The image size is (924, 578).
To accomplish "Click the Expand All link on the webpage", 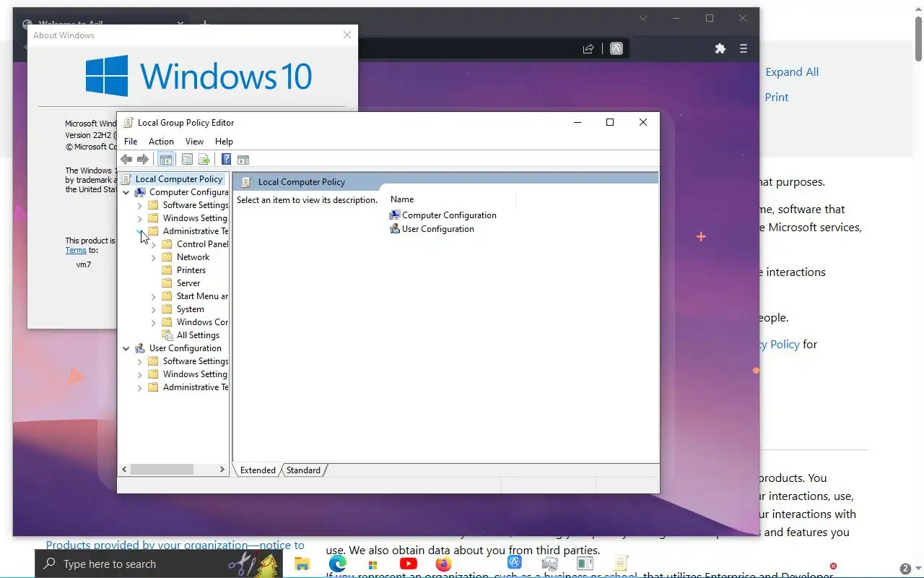I will tap(792, 72).
